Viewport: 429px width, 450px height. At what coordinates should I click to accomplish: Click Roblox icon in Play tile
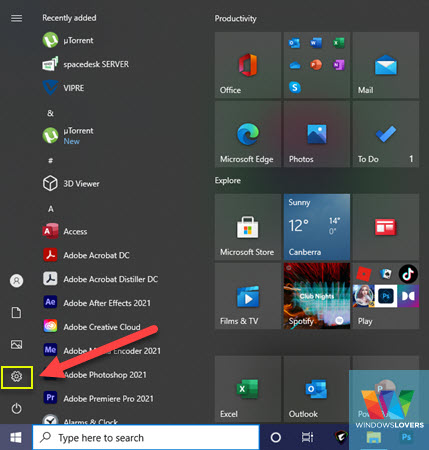364,274
